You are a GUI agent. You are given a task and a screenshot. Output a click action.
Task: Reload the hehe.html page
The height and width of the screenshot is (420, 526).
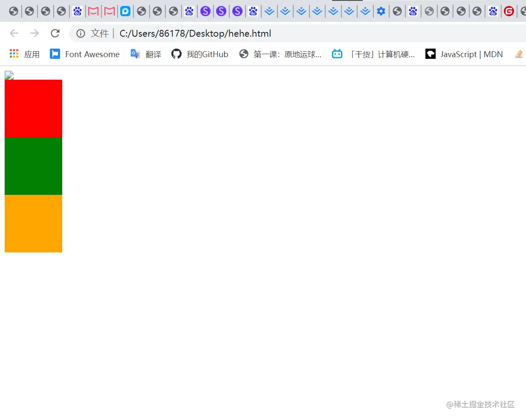(55, 33)
